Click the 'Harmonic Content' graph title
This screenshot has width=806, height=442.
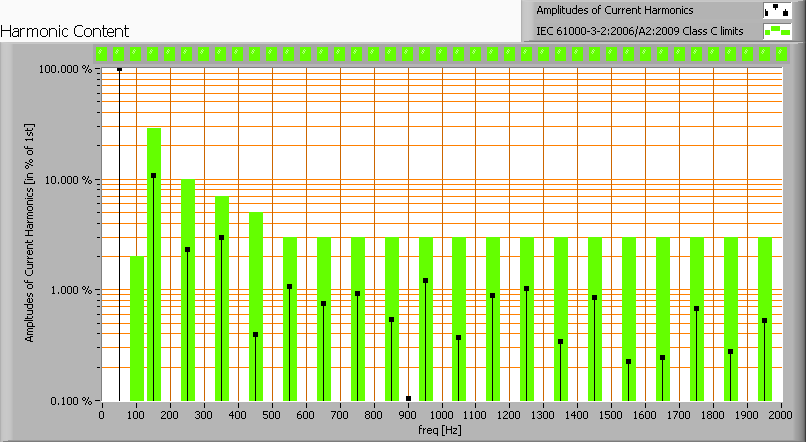64,32
